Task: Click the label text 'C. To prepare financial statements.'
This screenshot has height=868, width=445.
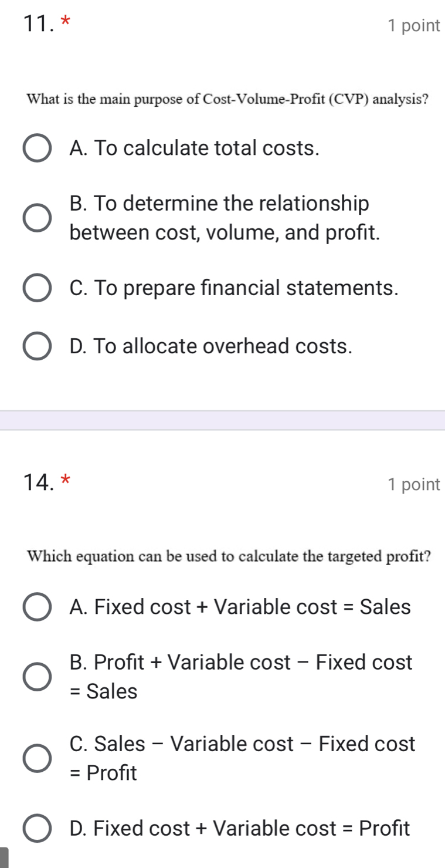Action: pyautogui.click(x=234, y=288)
